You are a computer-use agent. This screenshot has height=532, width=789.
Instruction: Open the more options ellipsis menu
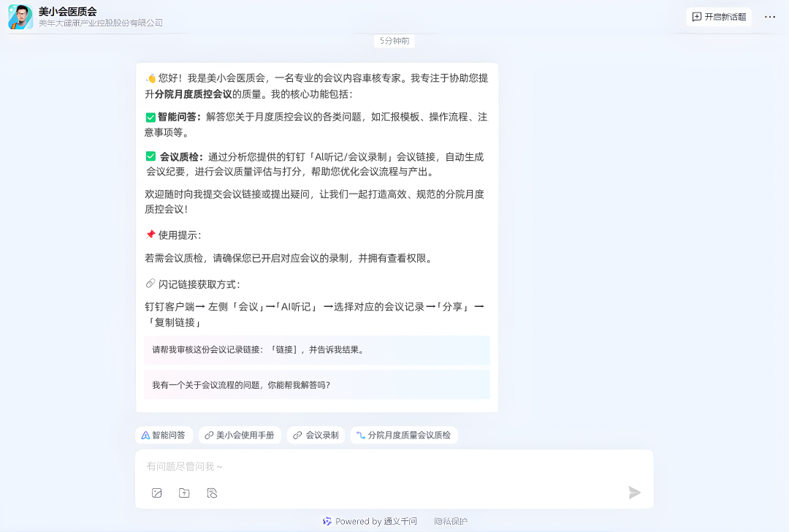coord(770,17)
